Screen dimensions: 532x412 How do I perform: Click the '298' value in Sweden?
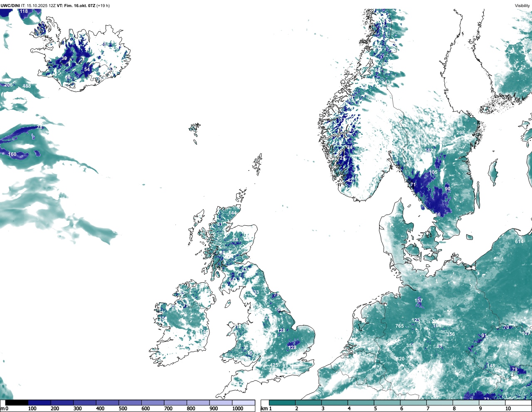click(461, 133)
